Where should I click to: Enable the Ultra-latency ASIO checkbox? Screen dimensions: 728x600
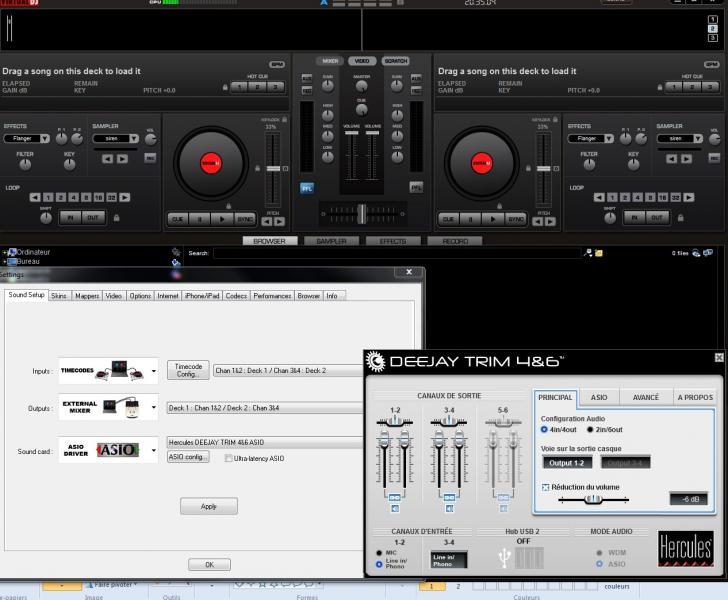pos(227,458)
